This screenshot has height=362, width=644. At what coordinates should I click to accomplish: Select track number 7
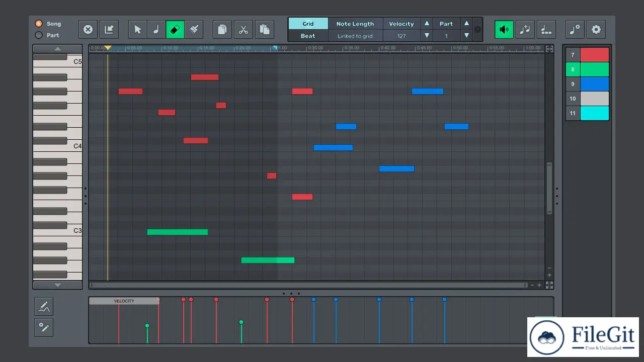coord(573,55)
